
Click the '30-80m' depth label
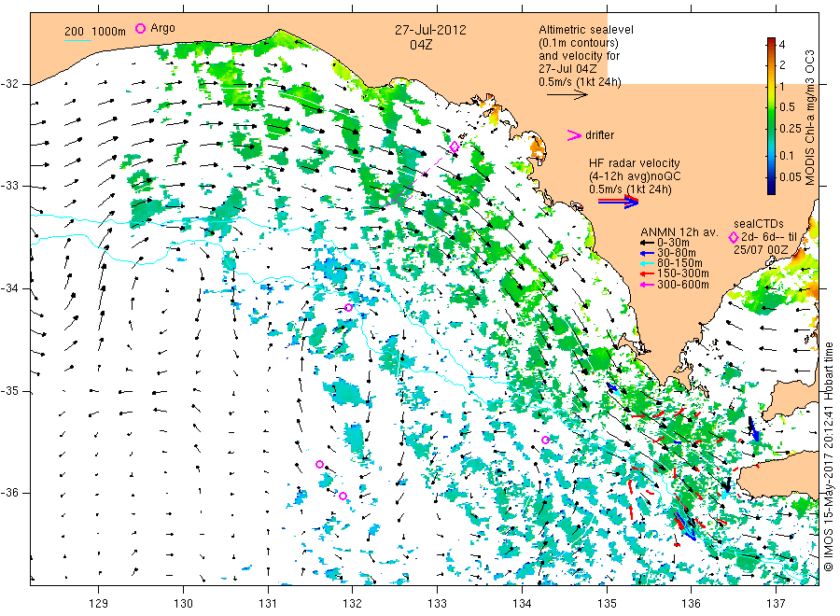tap(677, 253)
